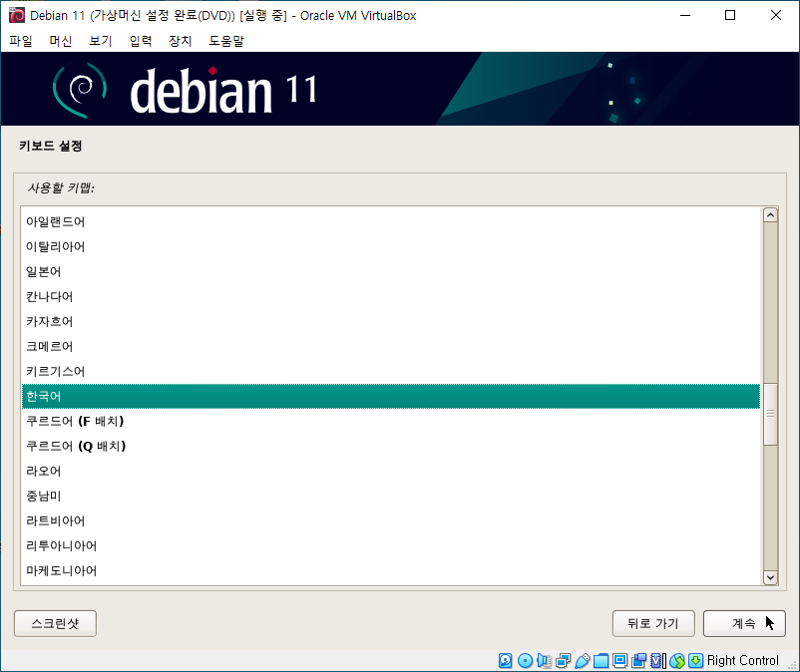This screenshot has height=672, width=800.
Task: Select 라트비아어 keymap
Action: tap(391, 521)
